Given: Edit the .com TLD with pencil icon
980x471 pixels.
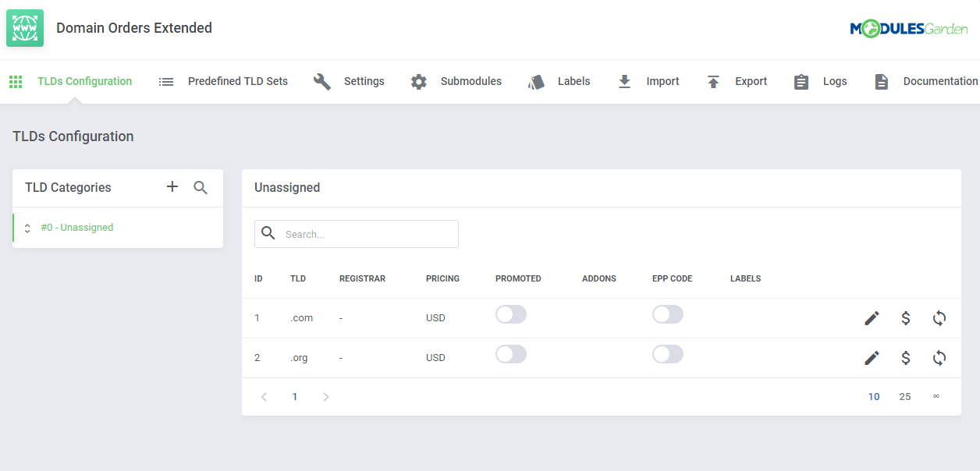Looking at the screenshot, I should (x=872, y=317).
